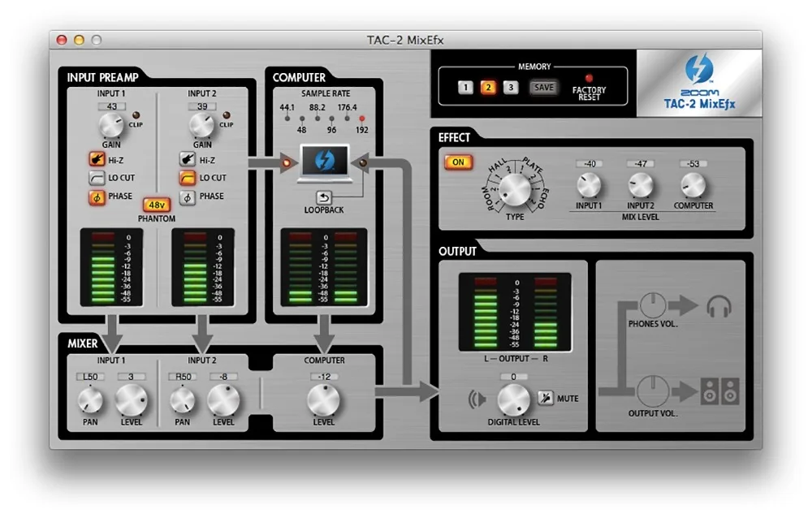Toggle Input 1 Hi-Z guitar button
Image resolution: width=812 pixels, height=518 pixels.
tap(97, 160)
